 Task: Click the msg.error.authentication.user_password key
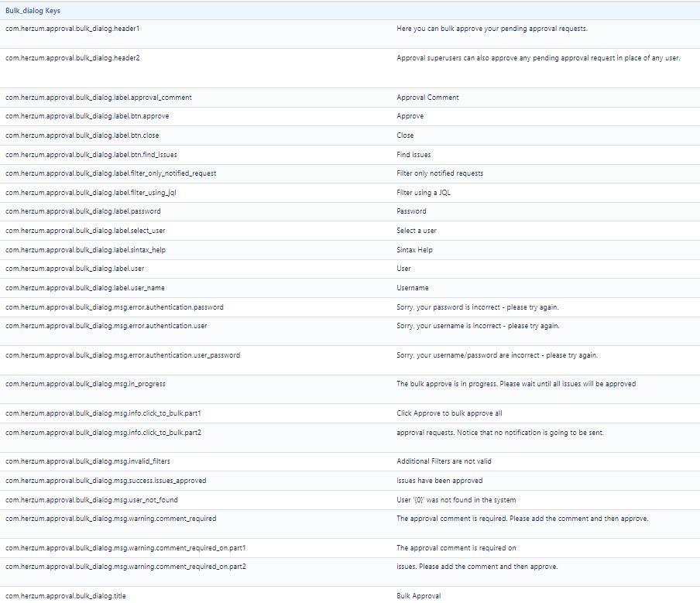point(122,355)
